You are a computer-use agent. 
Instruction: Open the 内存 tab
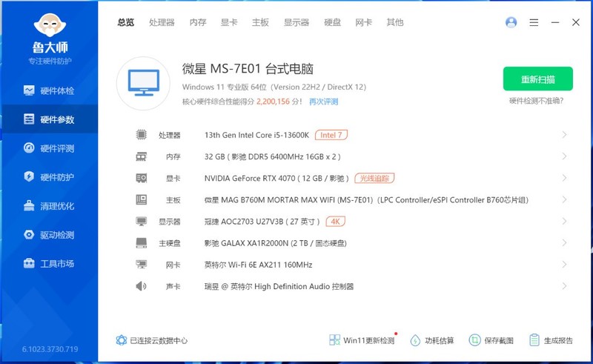[198, 22]
